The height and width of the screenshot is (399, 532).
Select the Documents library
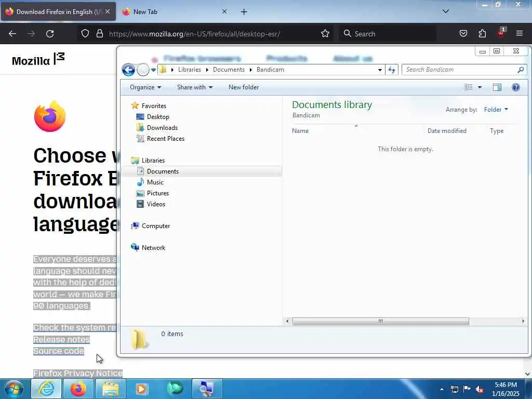click(163, 171)
